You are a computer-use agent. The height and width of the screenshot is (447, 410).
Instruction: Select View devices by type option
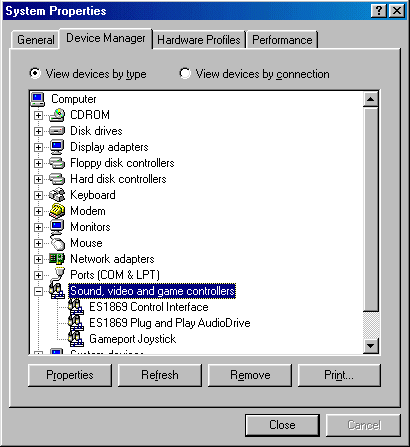88,74
